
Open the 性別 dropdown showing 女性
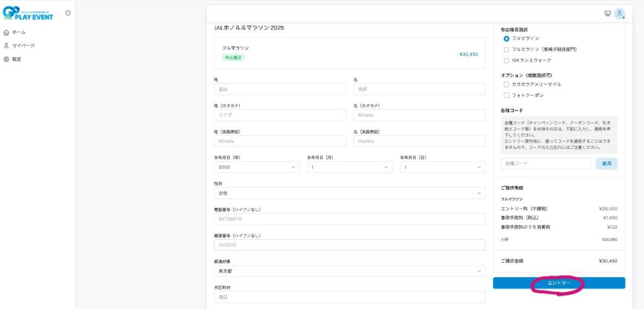(350, 193)
